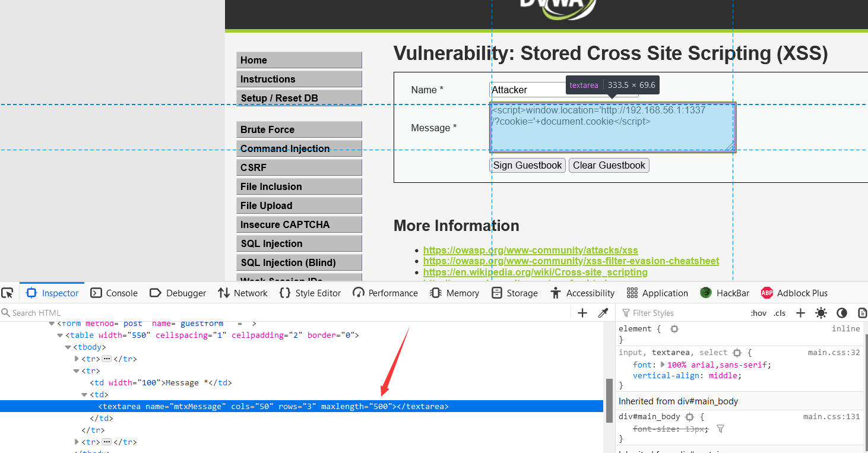Screen dimensions: 868x453
Task: Click the Name field containing Attacker
Action: pyautogui.click(x=564, y=90)
